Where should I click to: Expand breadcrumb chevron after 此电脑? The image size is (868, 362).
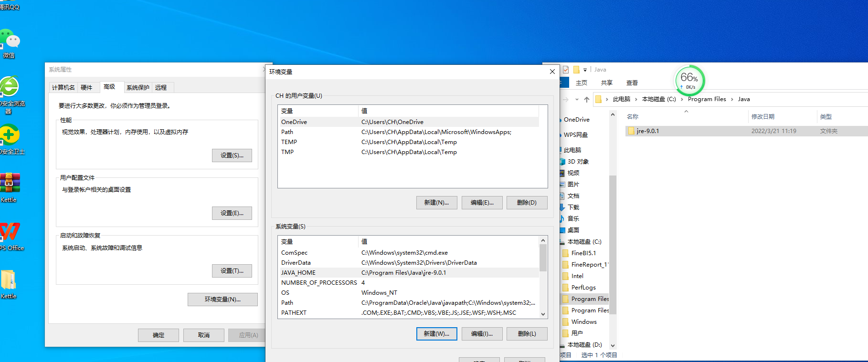tap(636, 100)
